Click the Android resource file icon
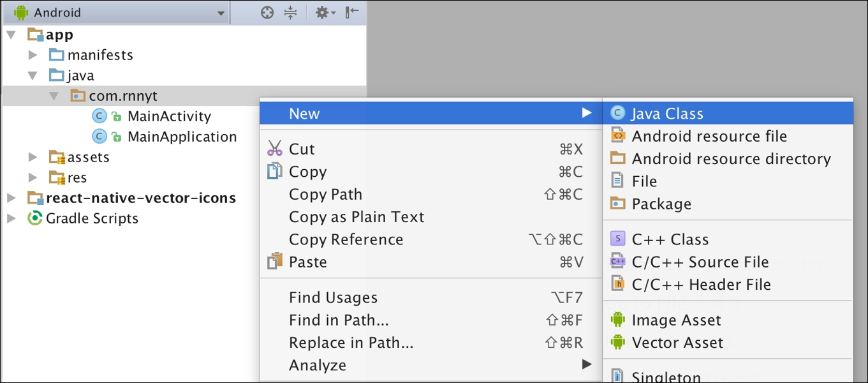This screenshot has height=383, width=868. 617,135
